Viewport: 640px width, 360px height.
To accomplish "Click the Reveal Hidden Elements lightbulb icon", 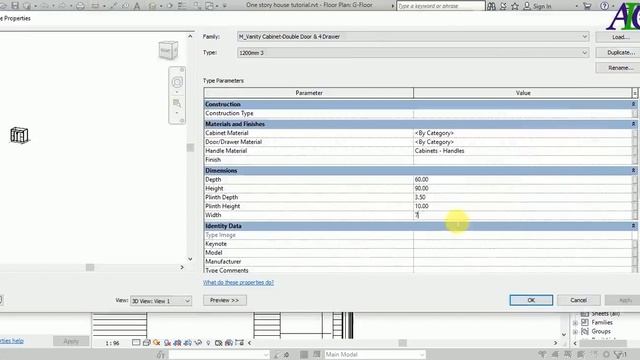I will [x=208, y=343].
